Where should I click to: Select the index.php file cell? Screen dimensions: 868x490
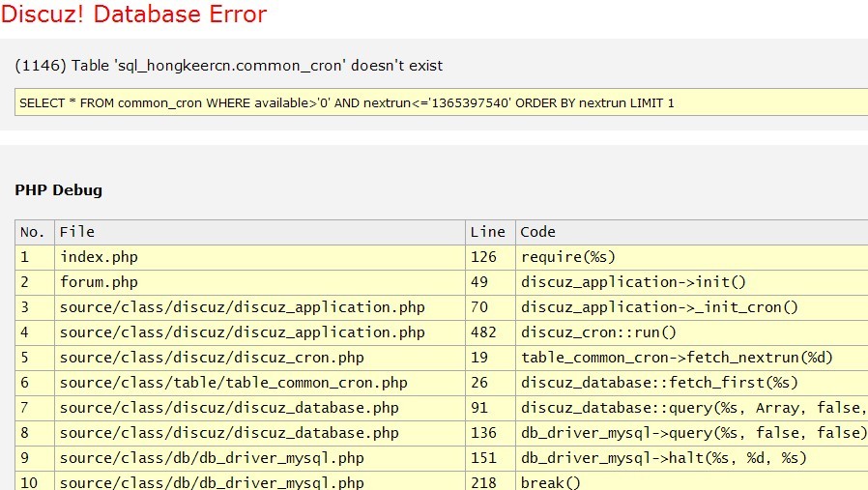pos(260,257)
